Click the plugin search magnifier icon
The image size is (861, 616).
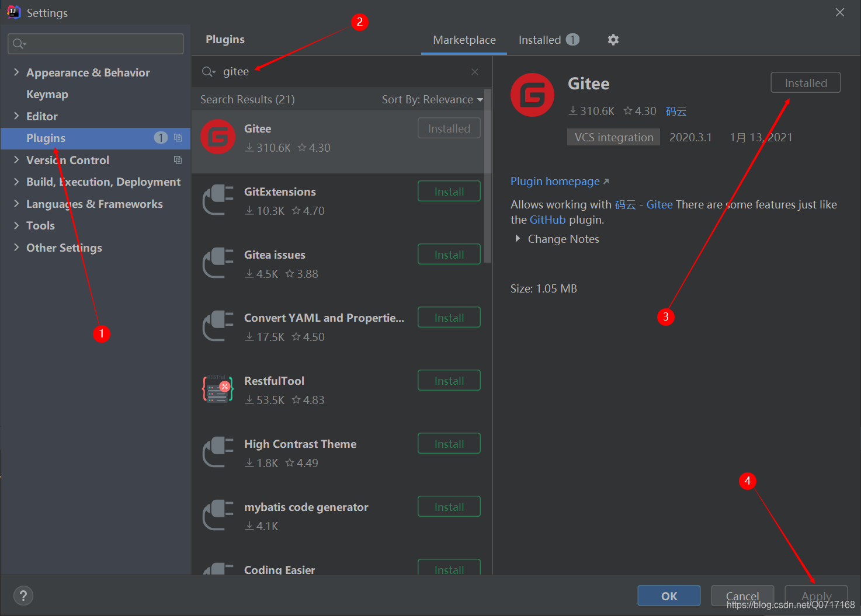(208, 72)
